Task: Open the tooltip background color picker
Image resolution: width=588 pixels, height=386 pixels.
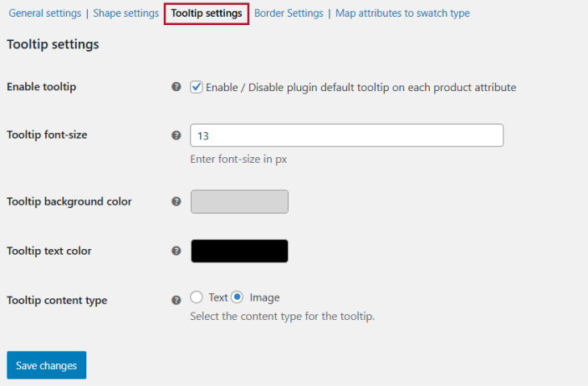Action: coord(240,201)
